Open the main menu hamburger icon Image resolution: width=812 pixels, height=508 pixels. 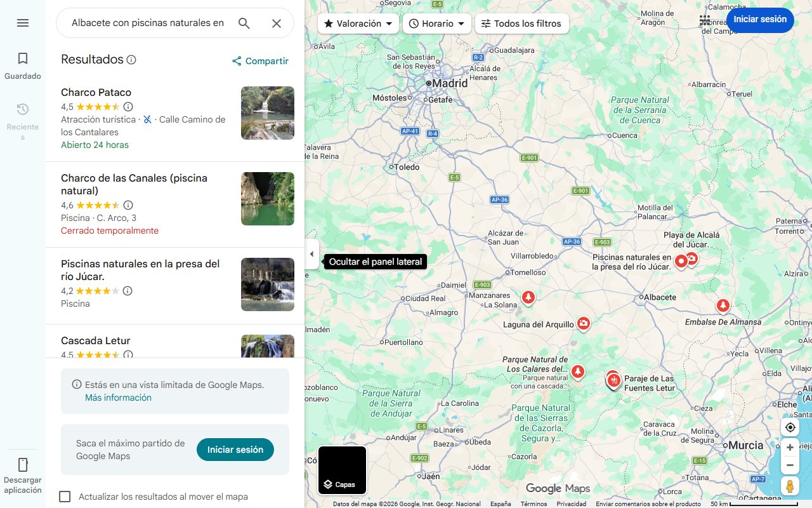23,23
